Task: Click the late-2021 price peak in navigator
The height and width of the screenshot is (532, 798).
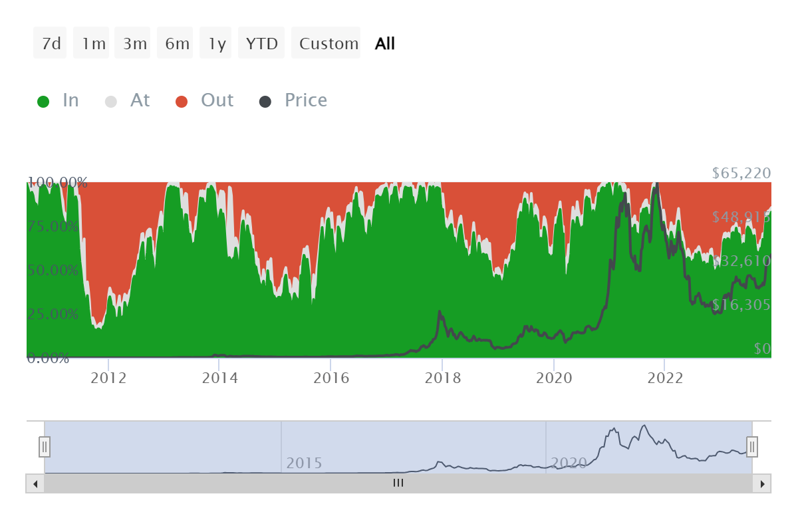Action: point(644,426)
